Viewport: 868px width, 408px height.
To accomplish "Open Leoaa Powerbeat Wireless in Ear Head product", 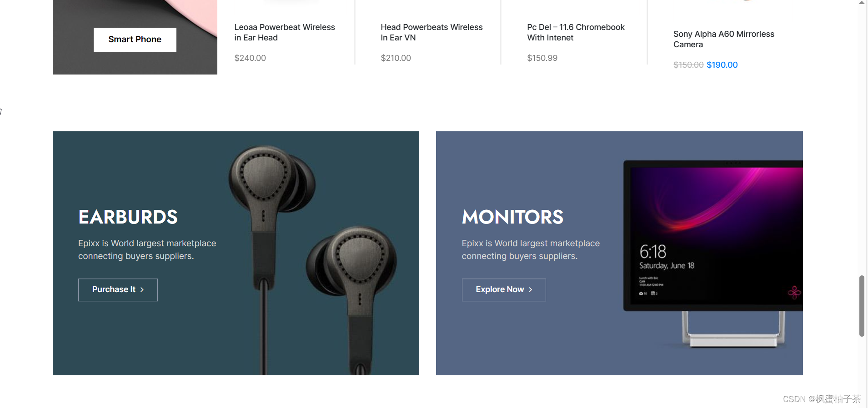I will click(285, 32).
